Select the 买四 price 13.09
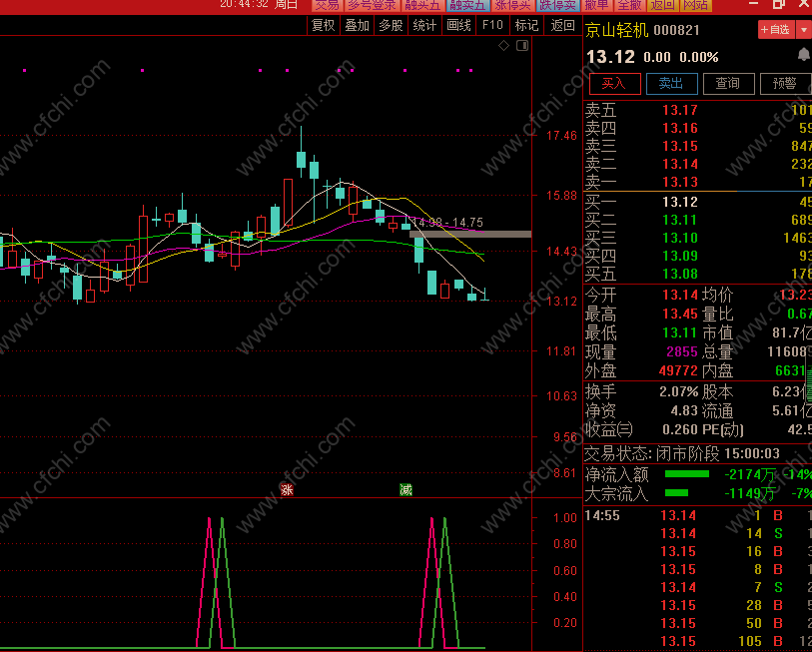 680,256
